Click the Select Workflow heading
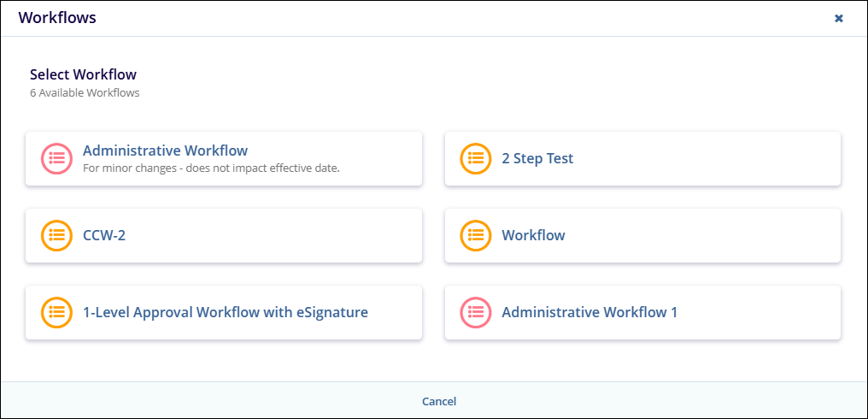The width and height of the screenshot is (868, 419). point(83,74)
